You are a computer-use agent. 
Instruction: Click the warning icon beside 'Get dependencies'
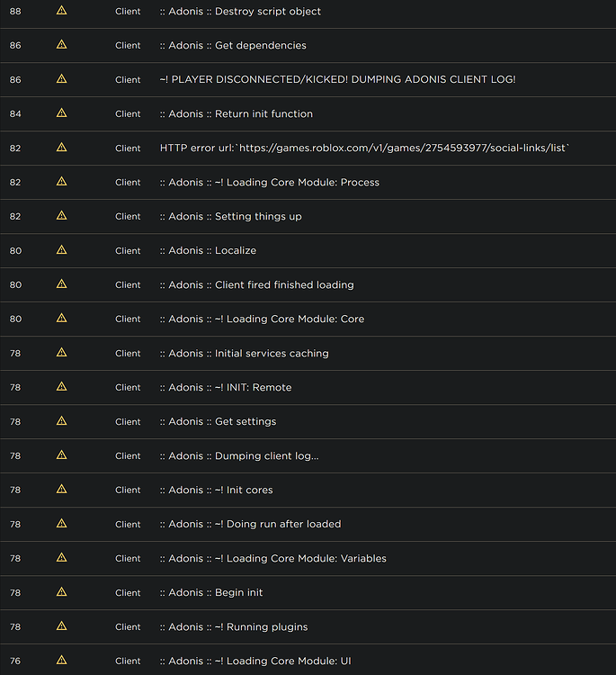coord(61,44)
